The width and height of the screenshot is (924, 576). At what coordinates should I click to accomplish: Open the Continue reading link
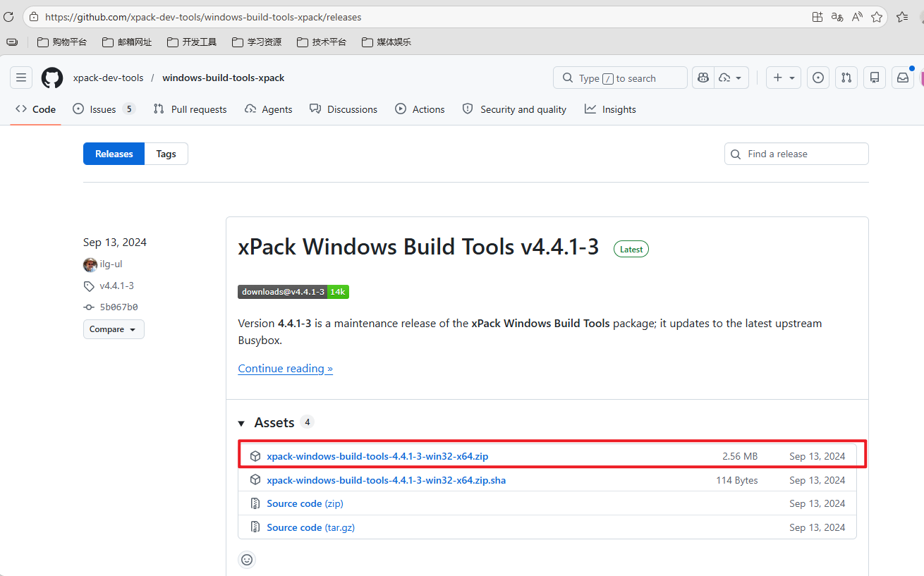point(286,369)
